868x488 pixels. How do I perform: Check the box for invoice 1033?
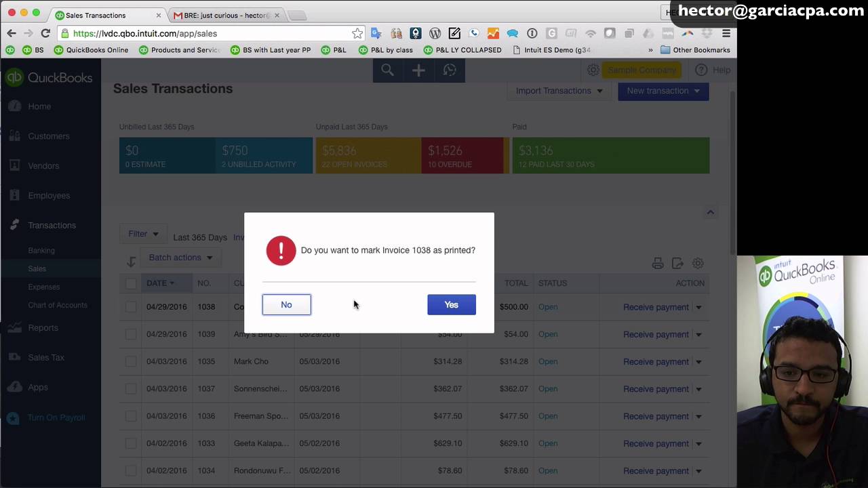131,443
